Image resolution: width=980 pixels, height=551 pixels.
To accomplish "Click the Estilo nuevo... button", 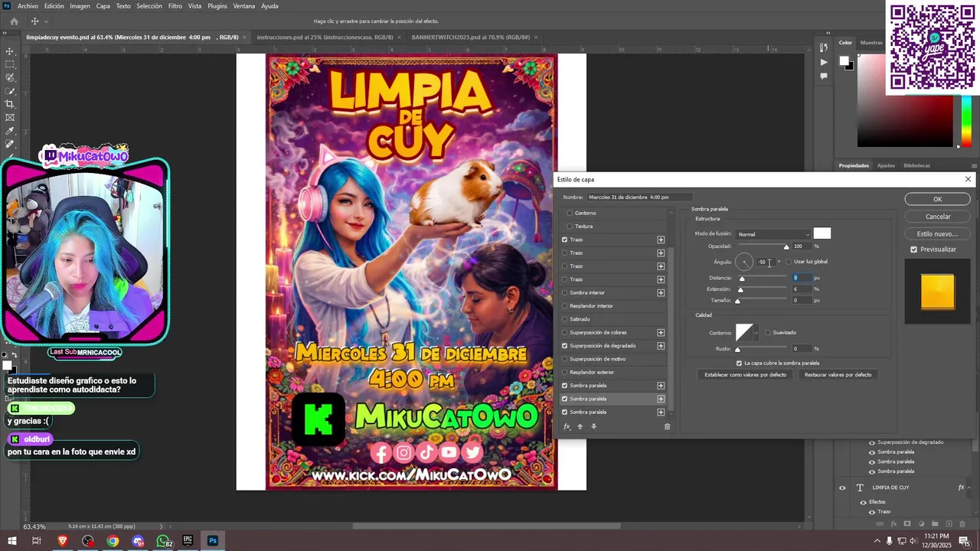I will tap(937, 234).
